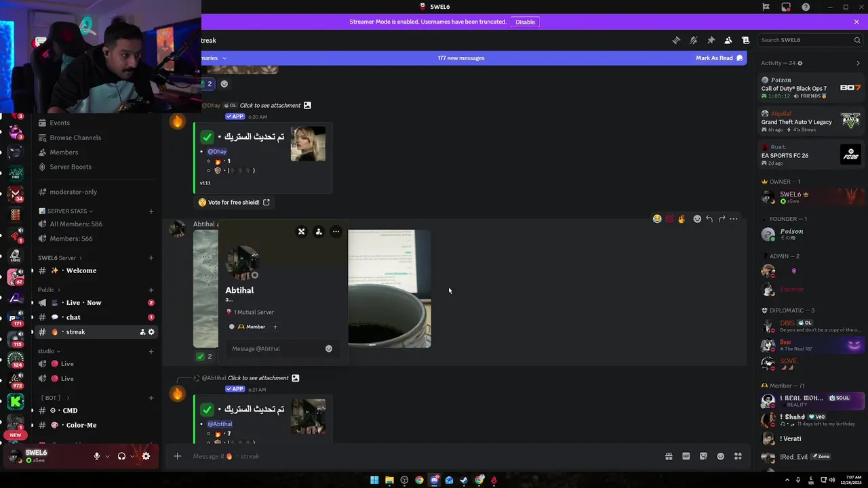Collapse the Public category
868x488 pixels.
coord(49,289)
